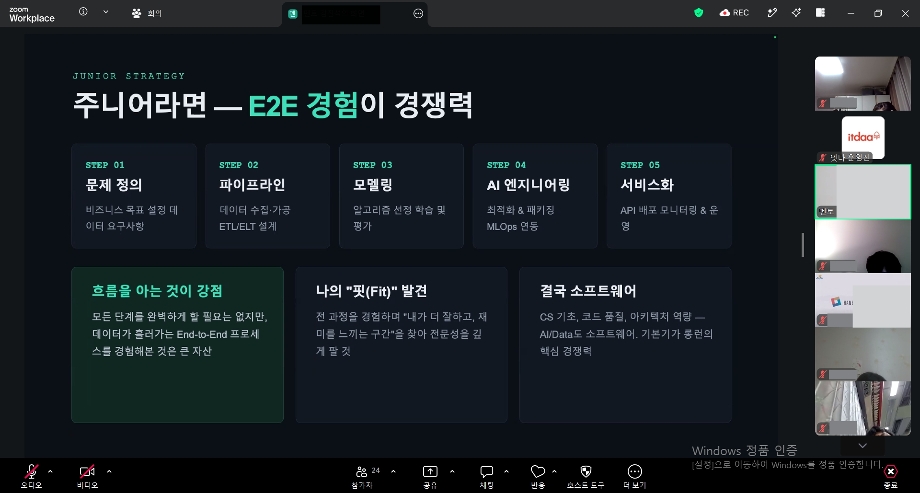Click the slide title E2E 경험

pos(303,105)
